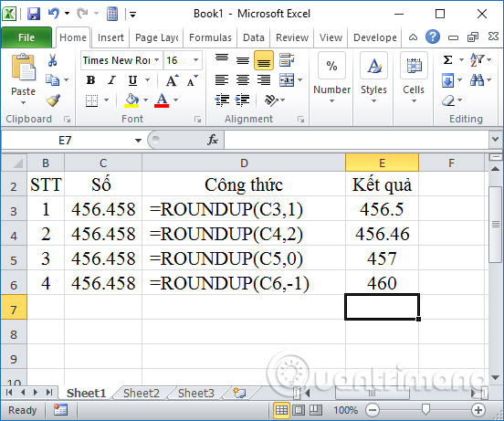Select cell C3 containing 456.458

tap(103, 209)
